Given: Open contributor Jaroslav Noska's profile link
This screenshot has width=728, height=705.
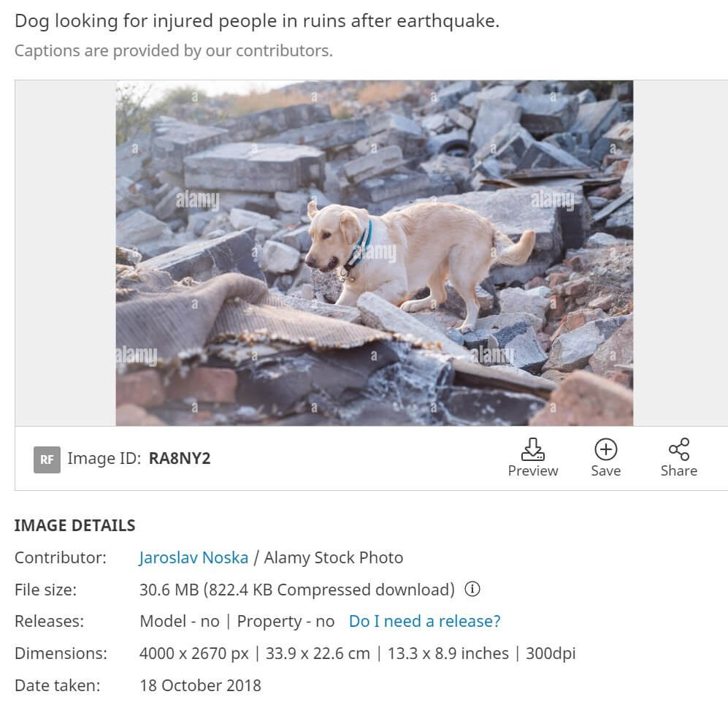Looking at the screenshot, I should click(194, 557).
